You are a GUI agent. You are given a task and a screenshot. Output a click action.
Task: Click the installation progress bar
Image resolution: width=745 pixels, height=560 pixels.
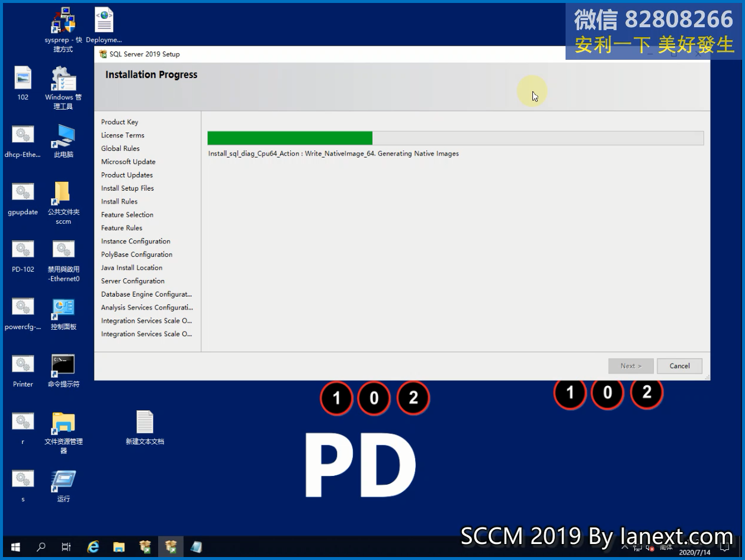click(x=455, y=138)
